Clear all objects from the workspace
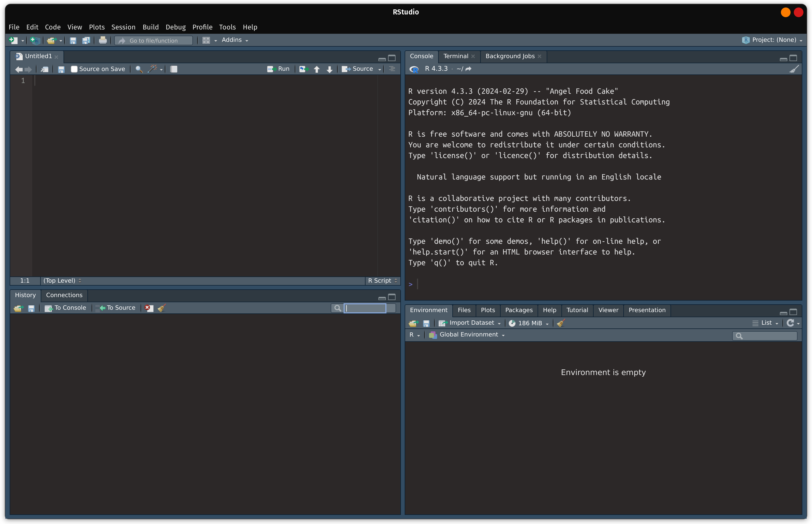Screen dimensions: 812x524 [x=561, y=323]
